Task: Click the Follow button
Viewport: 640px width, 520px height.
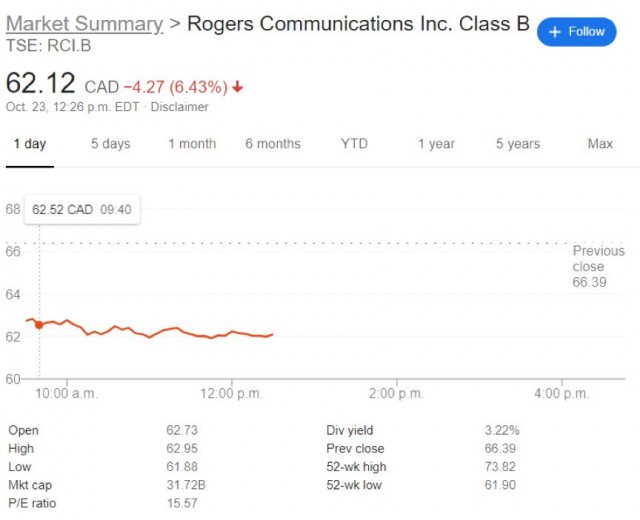Action: [577, 32]
